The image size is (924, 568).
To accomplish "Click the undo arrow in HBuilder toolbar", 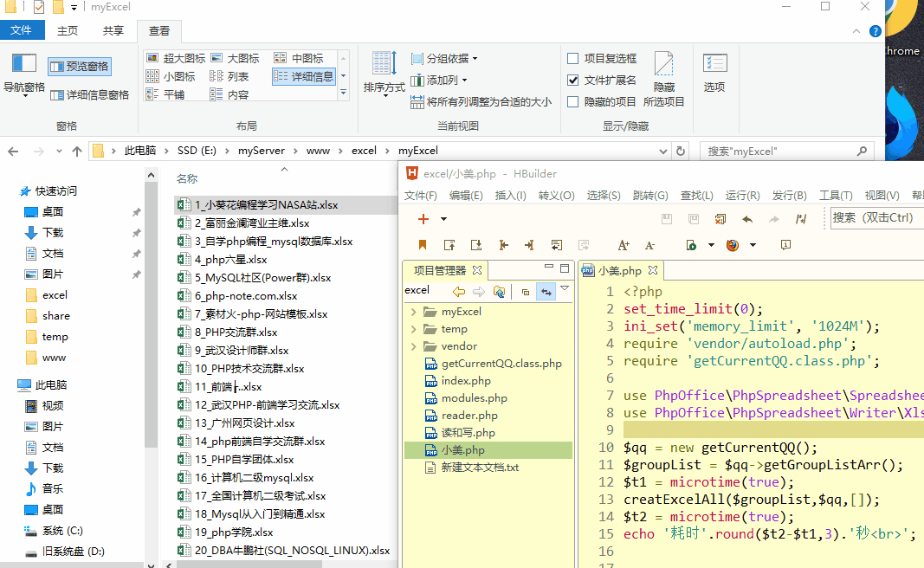I will (x=747, y=219).
